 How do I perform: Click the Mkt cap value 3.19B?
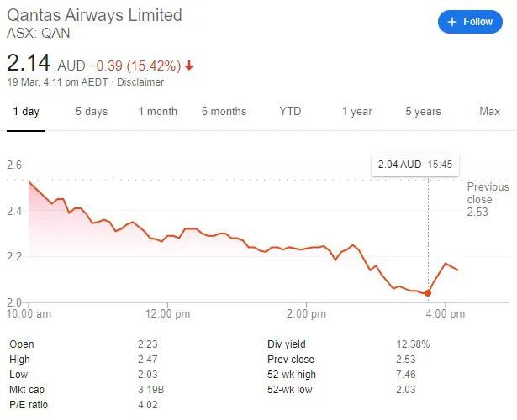point(150,389)
